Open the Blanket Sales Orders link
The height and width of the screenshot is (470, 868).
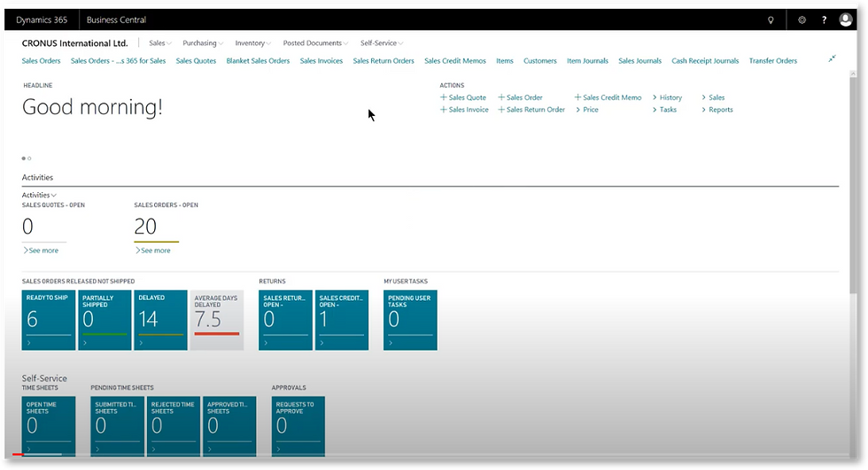tap(258, 61)
